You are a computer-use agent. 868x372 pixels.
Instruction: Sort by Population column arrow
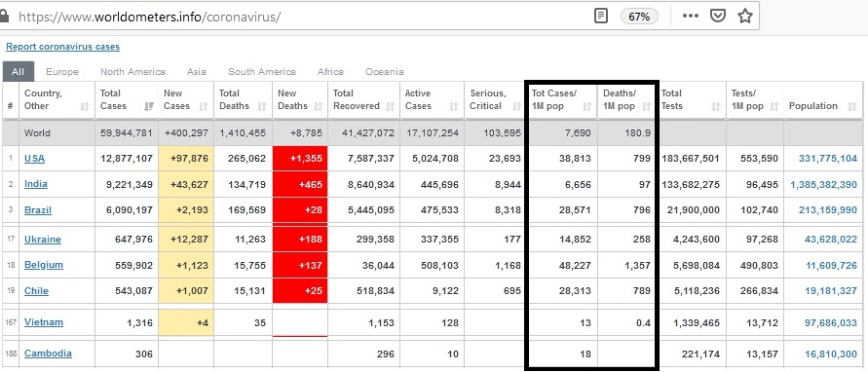point(852,107)
